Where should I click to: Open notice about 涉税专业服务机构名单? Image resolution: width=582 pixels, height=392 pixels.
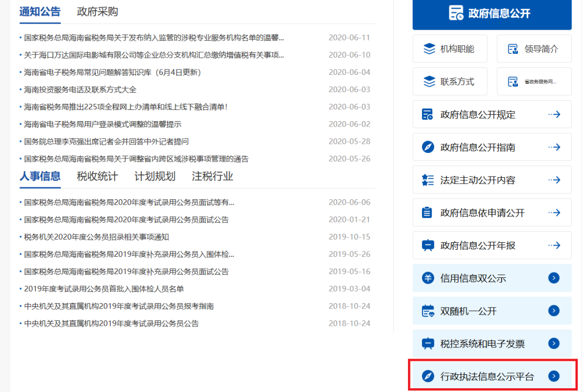(x=154, y=38)
